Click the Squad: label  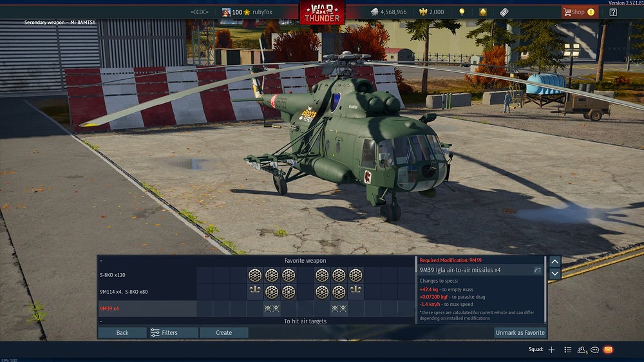[536, 349]
